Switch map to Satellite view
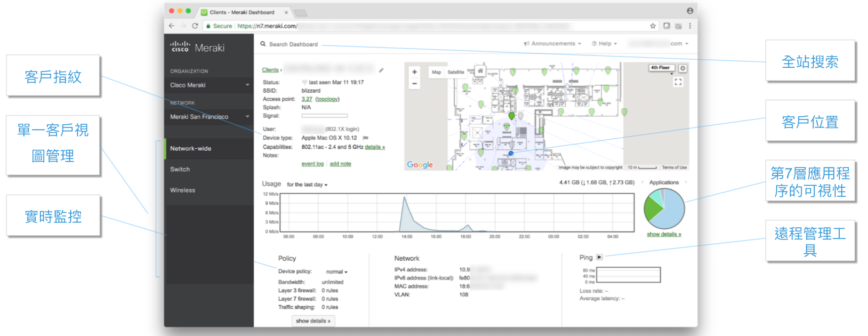 [x=456, y=72]
